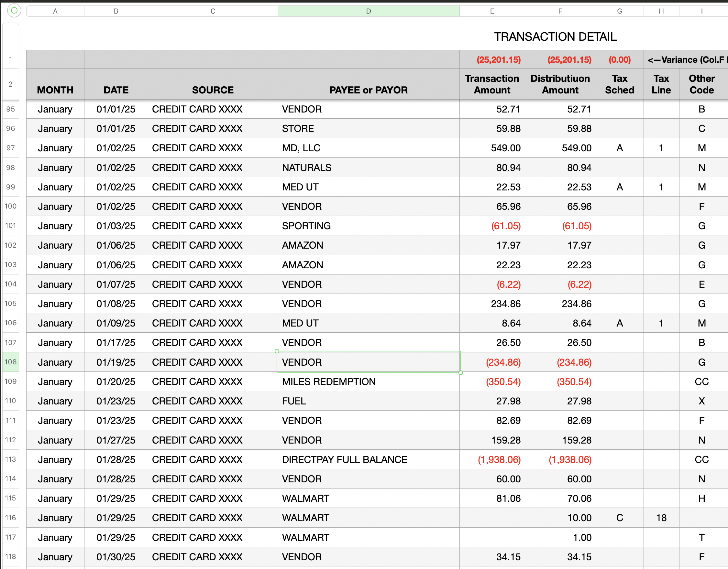Select column D header

[368, 11]
